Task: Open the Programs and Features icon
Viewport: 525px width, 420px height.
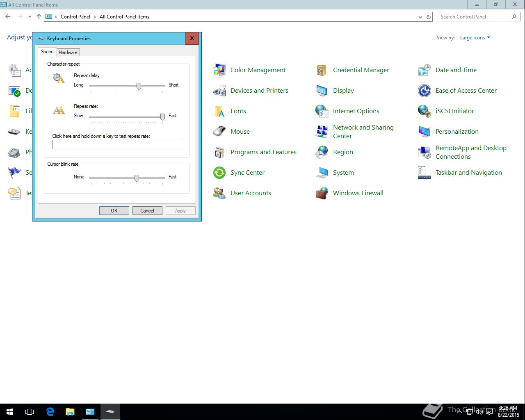Action: point(219,152)
